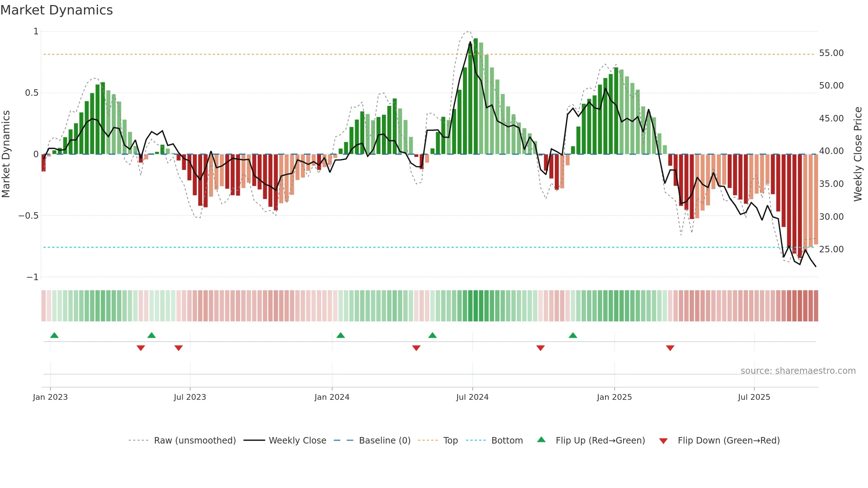Image resolution: width=868 pixels, height=488 pixels.
Task: Click the red triangle icon in the legend
Action: (x=663, y=441)
